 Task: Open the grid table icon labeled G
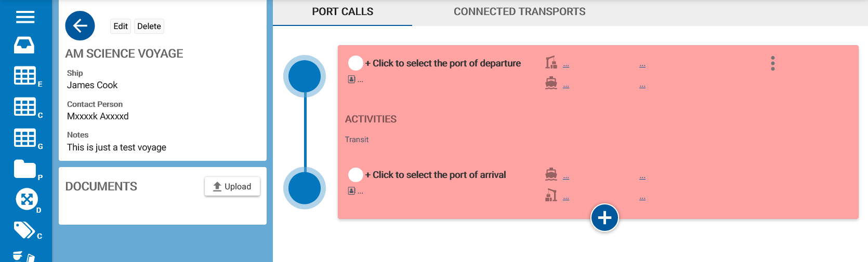click(25, 138)
